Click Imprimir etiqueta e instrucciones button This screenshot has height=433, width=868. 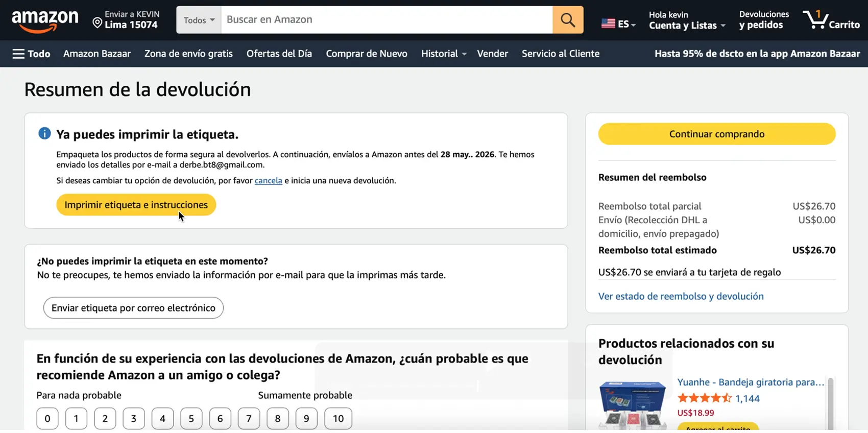tap(136, 205)
